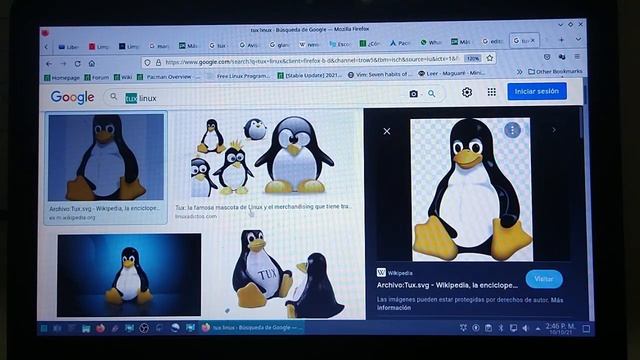Screen dimensions: 640x360
Task: Show all open tabs dropdown
Action: click(x=578, y=40)
